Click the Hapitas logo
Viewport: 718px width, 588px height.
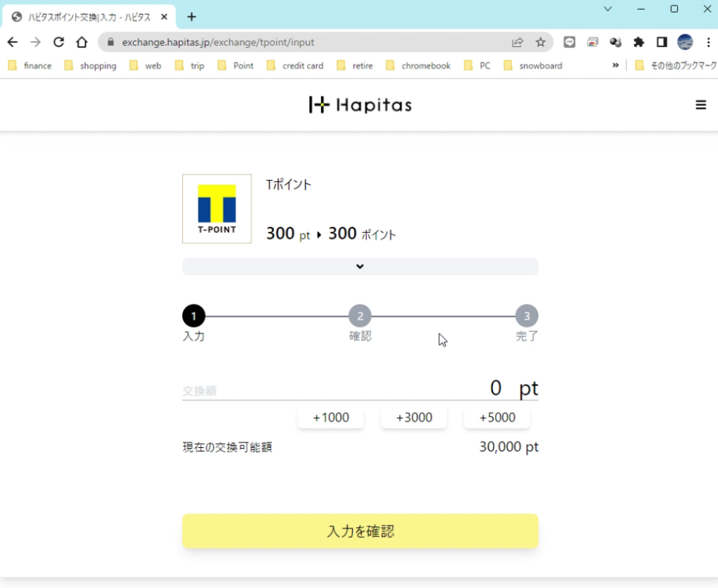coord(360,105)
